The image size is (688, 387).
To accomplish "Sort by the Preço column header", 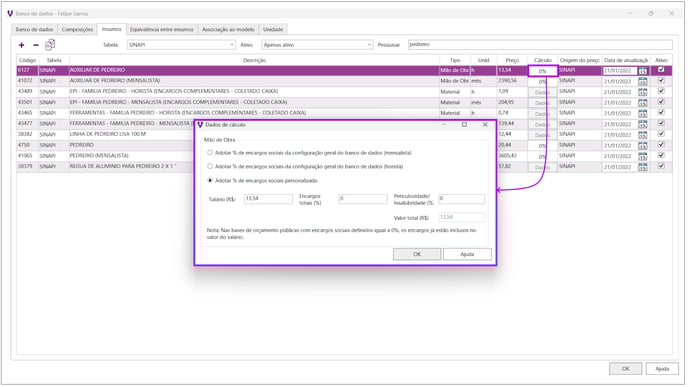I will point(512,60).
